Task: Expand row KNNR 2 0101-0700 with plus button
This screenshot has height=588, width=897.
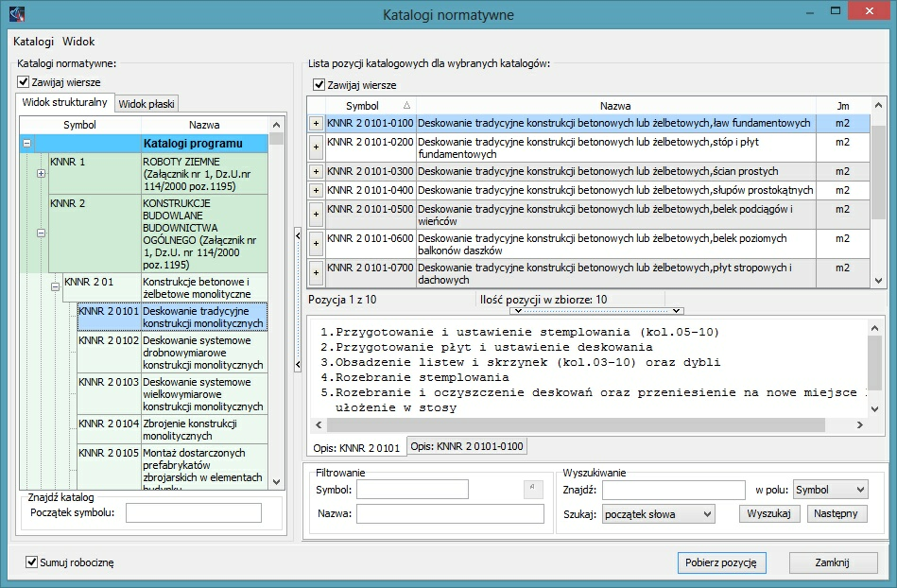Action: pyautogui.click(x=316, y=273)
